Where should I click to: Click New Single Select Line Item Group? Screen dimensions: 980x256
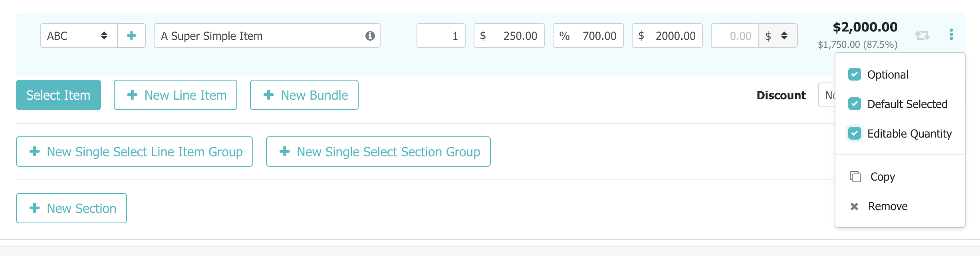pyautogui.click(x=135, y=152)
